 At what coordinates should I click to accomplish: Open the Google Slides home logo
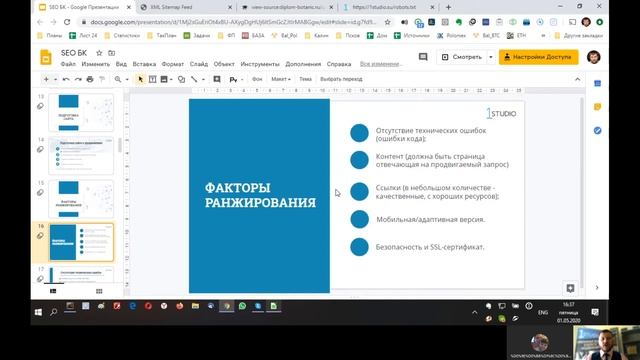pos(46,57)
